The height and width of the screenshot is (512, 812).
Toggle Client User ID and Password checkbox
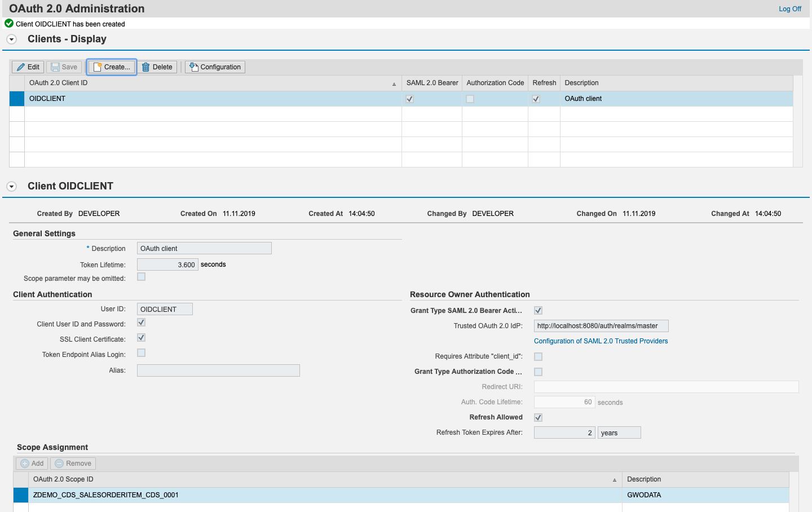pos(142,323)
